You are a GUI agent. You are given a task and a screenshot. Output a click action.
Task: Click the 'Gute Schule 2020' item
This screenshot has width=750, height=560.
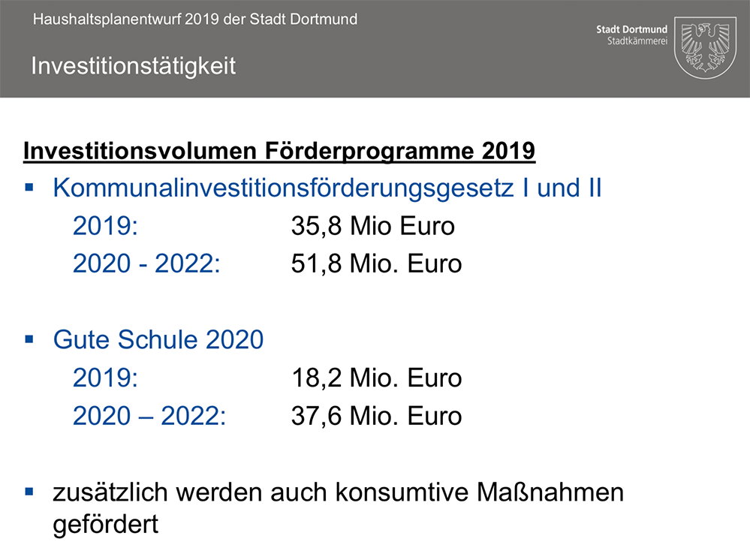(x=158, y=340)
